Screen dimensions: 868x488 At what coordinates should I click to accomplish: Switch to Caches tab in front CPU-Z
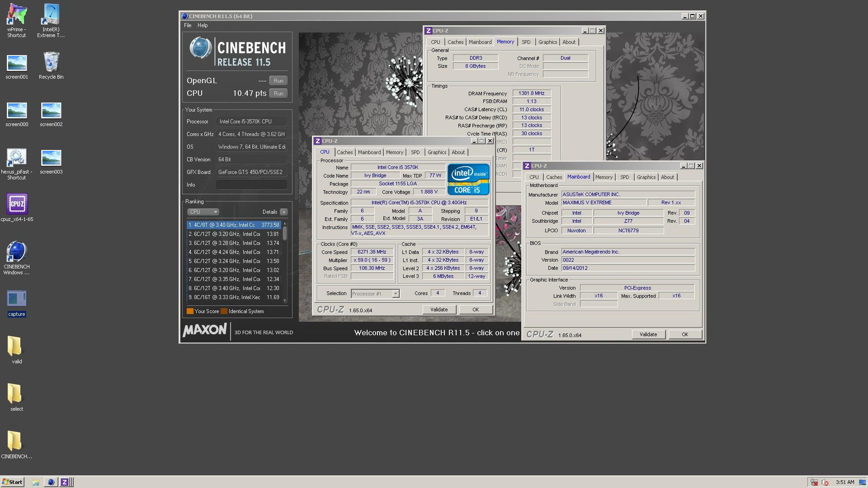tap(344, 152)
